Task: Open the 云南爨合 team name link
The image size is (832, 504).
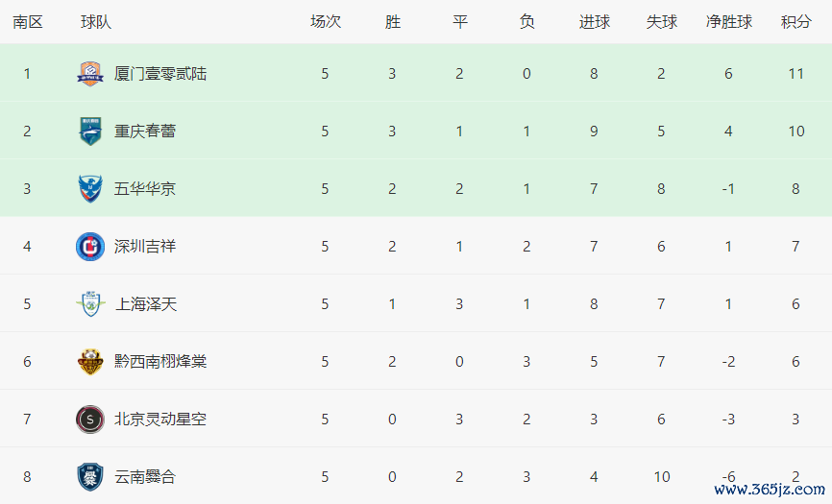Action: pos(145,477)
